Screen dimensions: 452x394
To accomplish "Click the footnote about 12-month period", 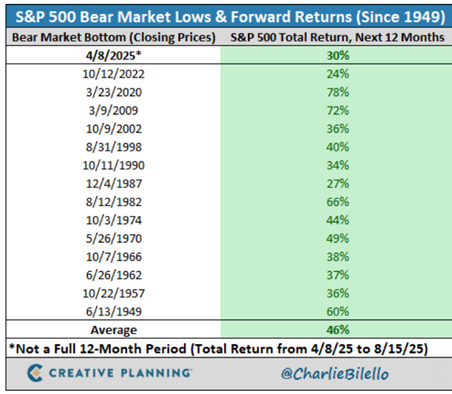I will (219, 349).
